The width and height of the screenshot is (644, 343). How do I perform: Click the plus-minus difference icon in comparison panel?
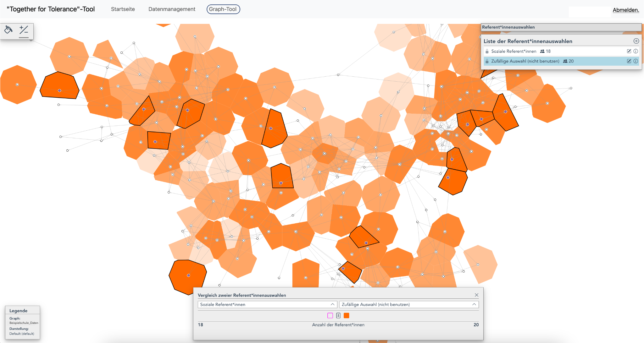point(338,316)
